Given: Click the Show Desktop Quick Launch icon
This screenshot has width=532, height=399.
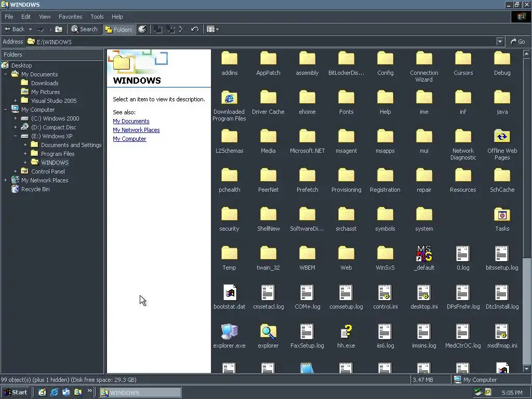Looking at the screenshot, I should tap(43, 392).
